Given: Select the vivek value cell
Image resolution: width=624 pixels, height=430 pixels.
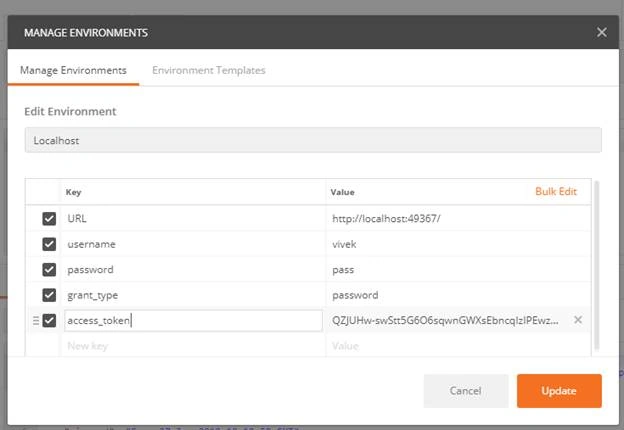Looking at the screenshot, I should click(458, 244).
